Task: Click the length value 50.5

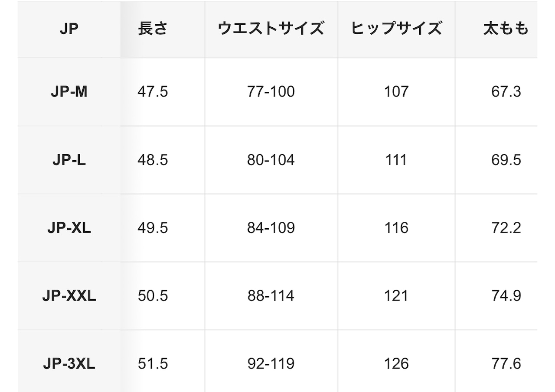Action: click(153, 296)
